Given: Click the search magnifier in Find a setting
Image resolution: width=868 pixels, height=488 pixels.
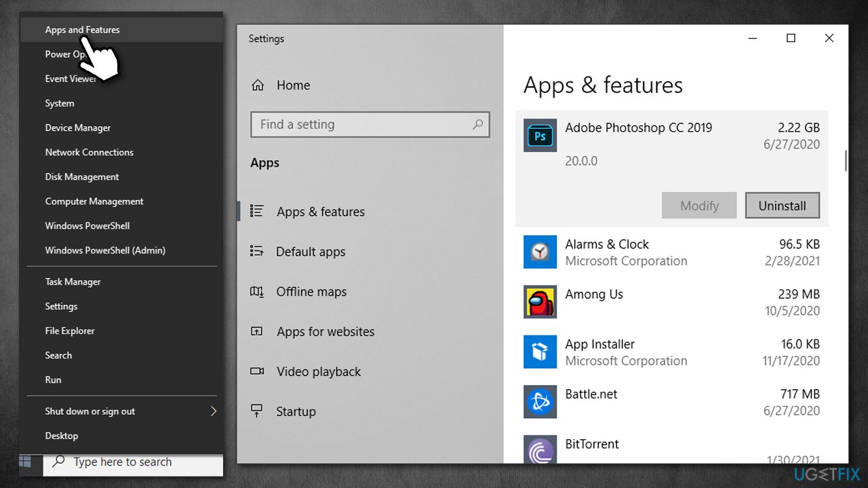Looking at the screenshot, I should click(x=477, y=124).
